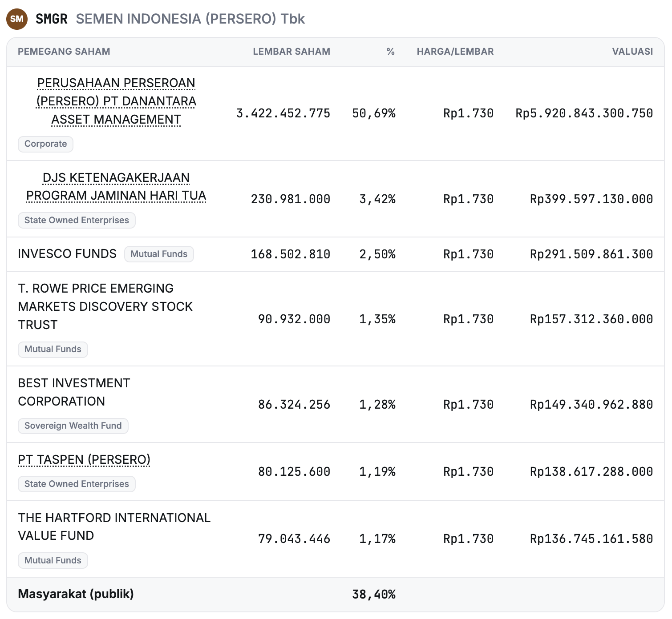Click the 1,35% ownership percentage
Viewport: 672px width, 619px height.
377,319
